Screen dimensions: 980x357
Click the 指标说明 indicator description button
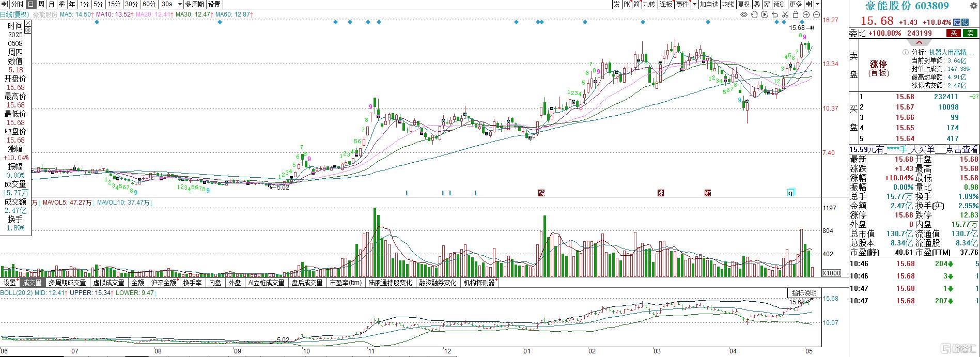pyautogui.click(x=804, y=293)
